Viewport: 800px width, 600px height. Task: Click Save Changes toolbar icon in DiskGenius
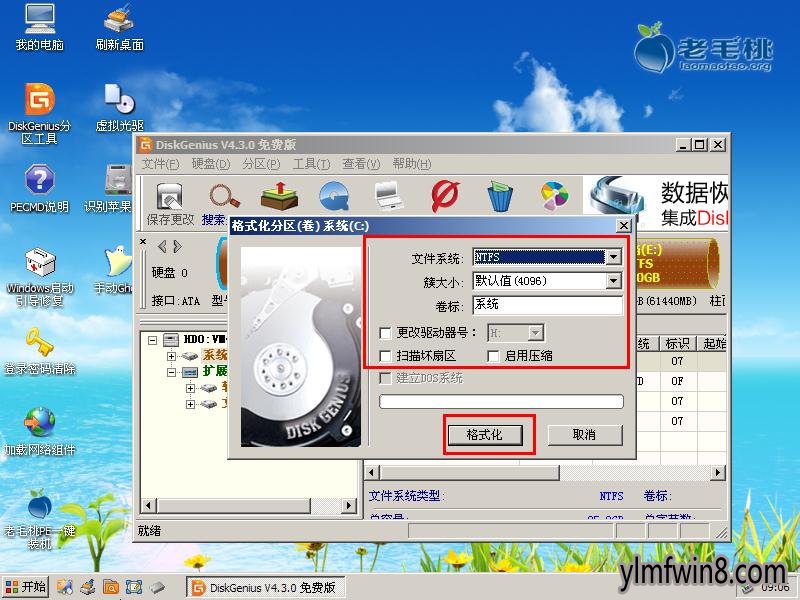(170, 204)
